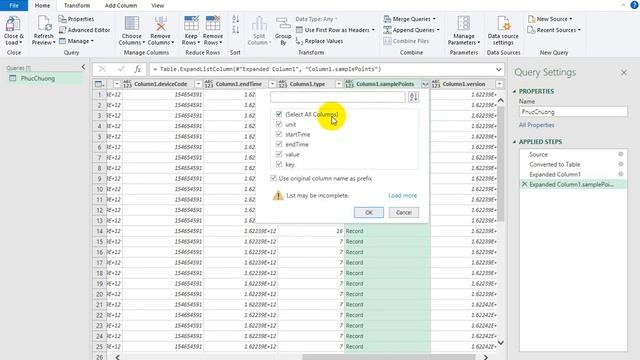Open the Manage dropdown in the Query group
This screenshot has height=360, width=640.
(77, 41)
